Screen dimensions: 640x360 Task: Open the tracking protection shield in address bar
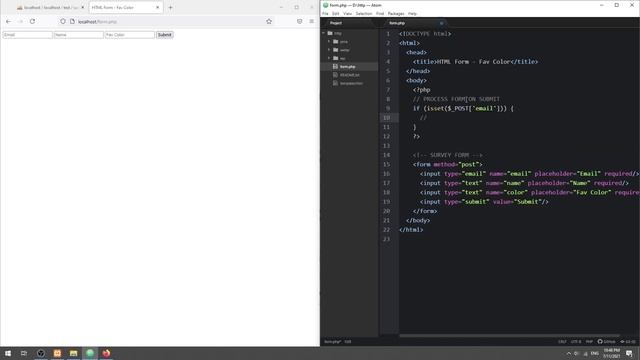pyautogui.click(x=63, y=21)
